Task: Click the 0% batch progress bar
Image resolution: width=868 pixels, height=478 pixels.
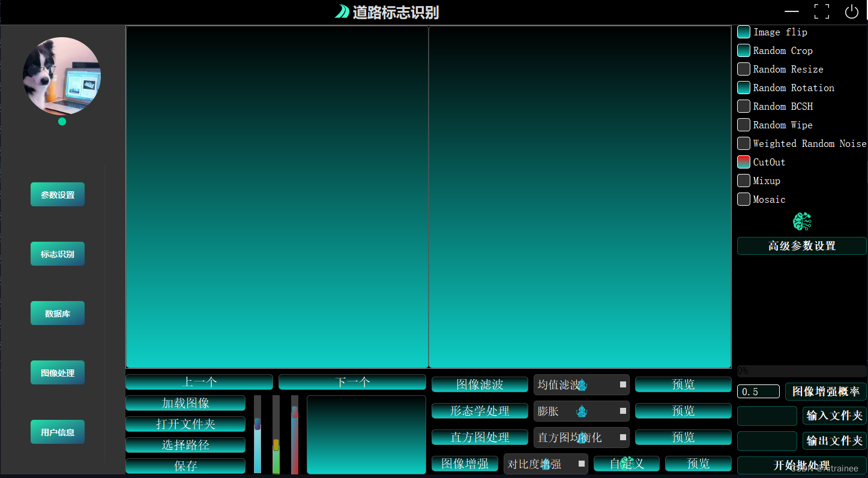Action: tap(802, 371)
